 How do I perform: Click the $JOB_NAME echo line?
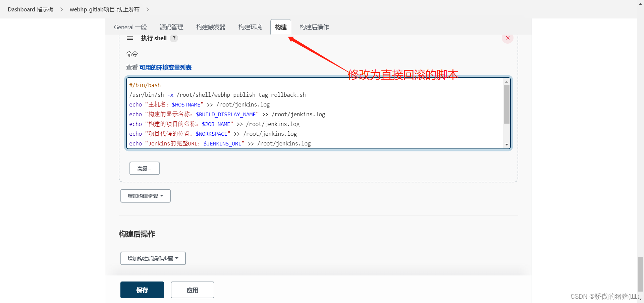(214, 124)
